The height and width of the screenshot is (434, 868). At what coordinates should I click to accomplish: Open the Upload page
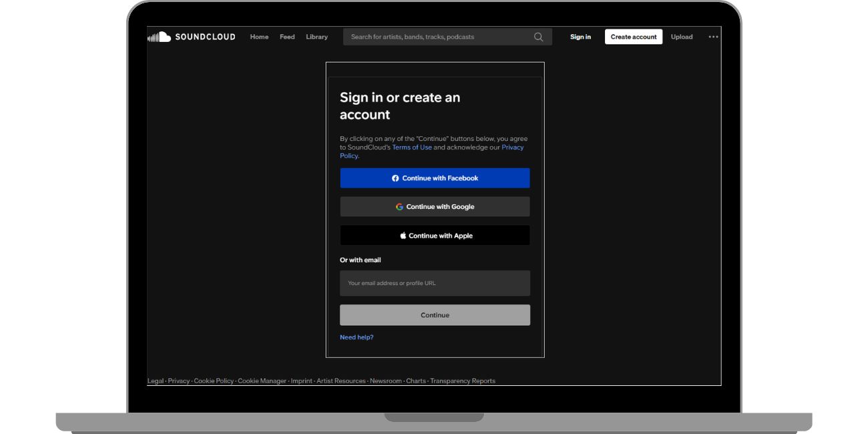pos(681,37)
